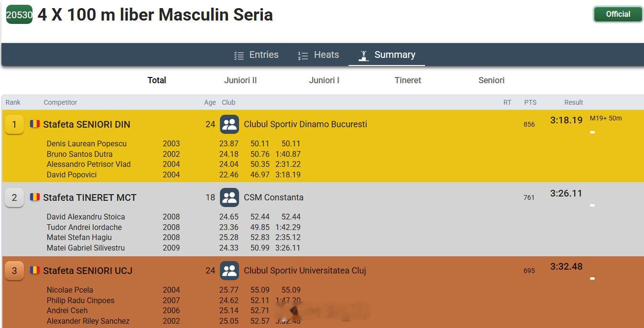The width and height of the screenshot is (644, 328).
Task: Open Clubul Sportiv Dinamo Bucuresti club link
Action: (x=306, y=124)
